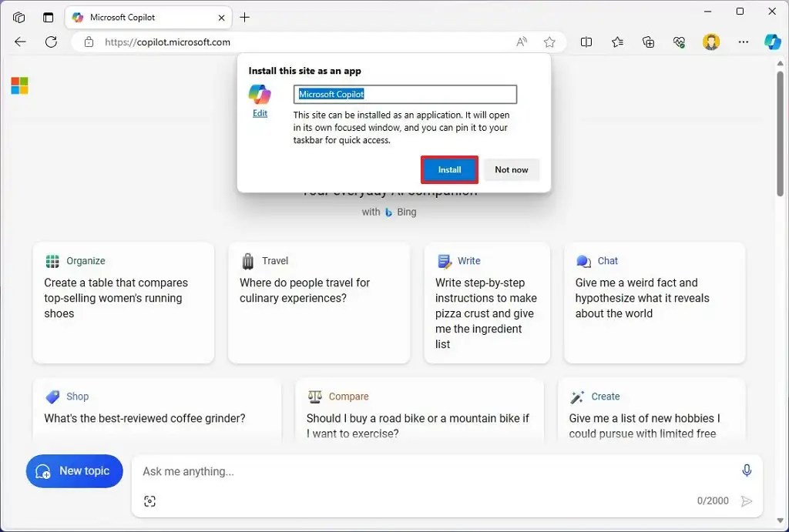Viewport: 789px width, 532px height.
Task: Click the Write notepad icon
Action: (445, 261)
